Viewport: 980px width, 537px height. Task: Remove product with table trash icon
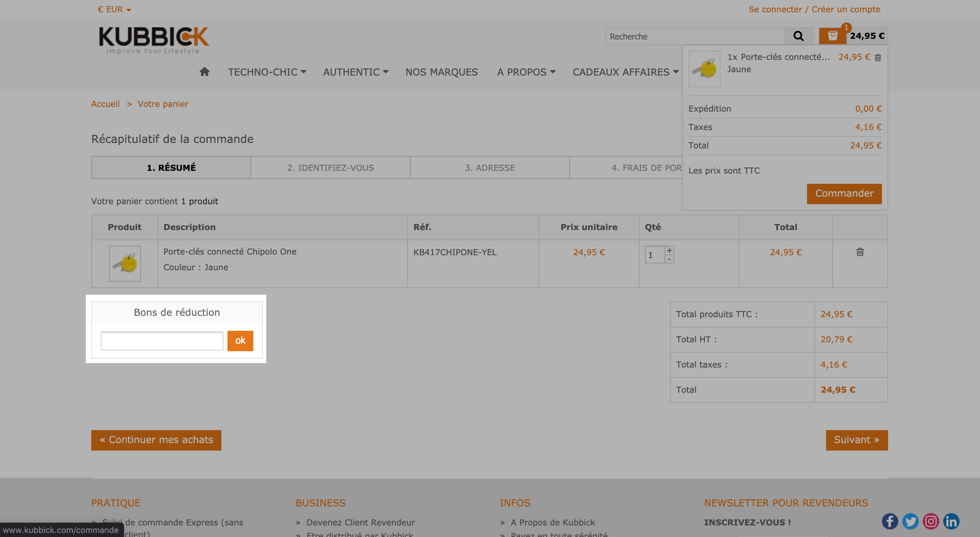point(860,252)
